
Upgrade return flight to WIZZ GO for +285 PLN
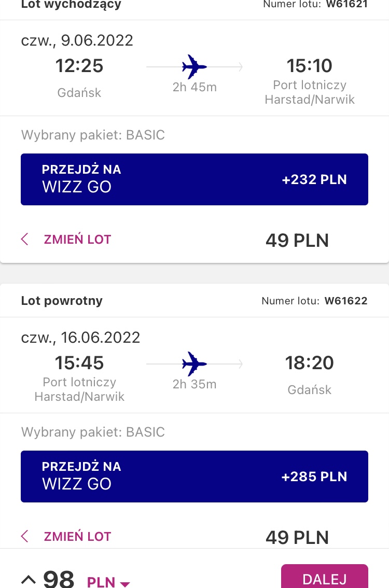coord(195,476)
